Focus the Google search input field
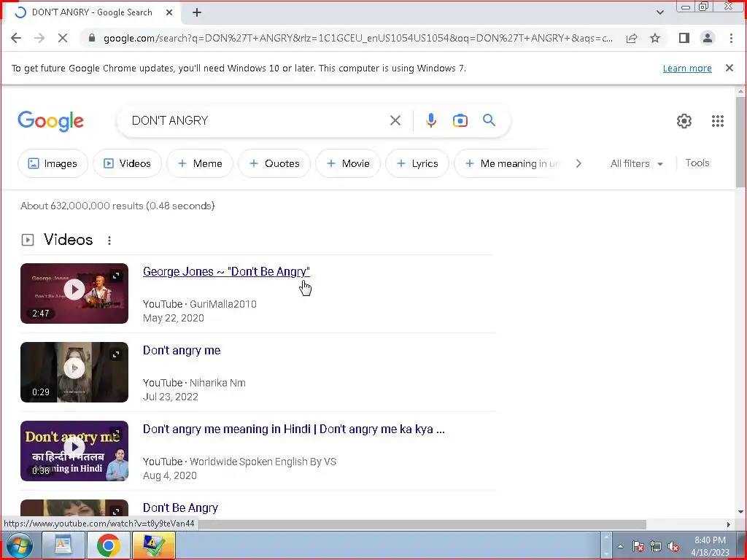 258,120
